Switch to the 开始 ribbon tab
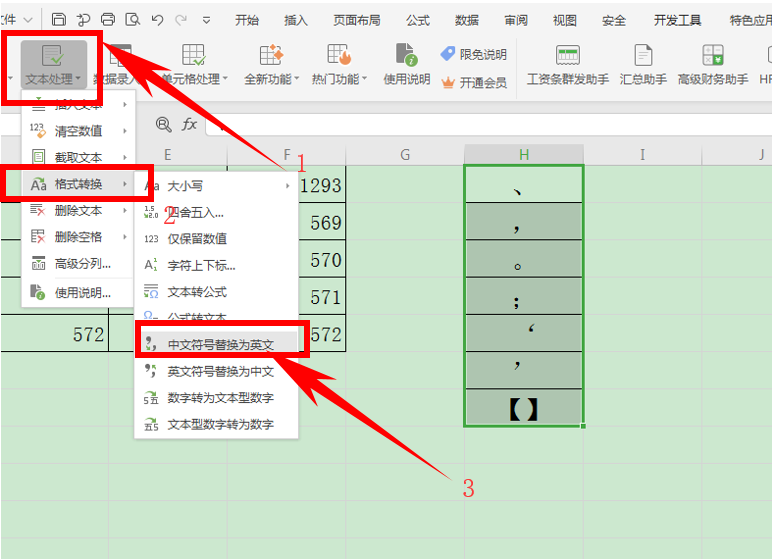This screenshot has width=772, height=560. click(x=247, y=20)
